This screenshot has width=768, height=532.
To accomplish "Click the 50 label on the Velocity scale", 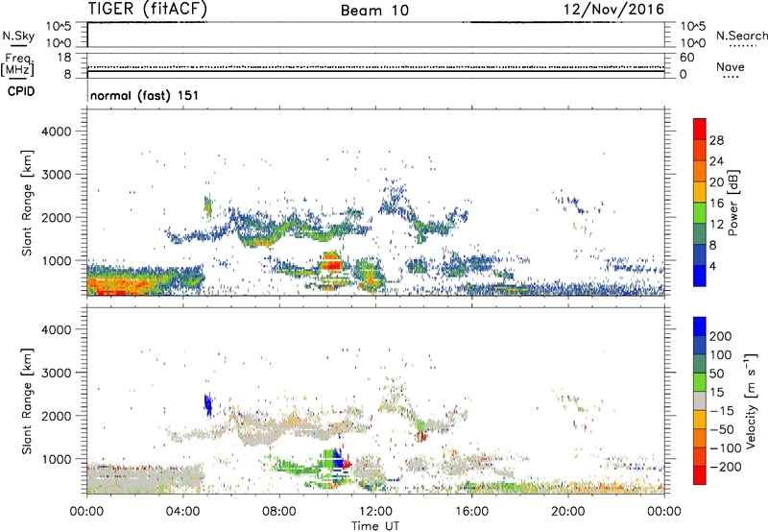I will [x=716, y=374].
